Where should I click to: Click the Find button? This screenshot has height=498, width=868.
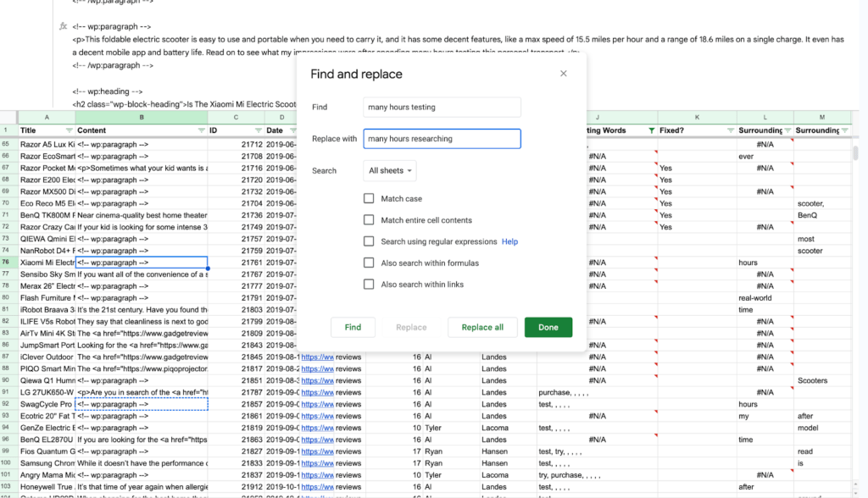click(x=353, y=327)
